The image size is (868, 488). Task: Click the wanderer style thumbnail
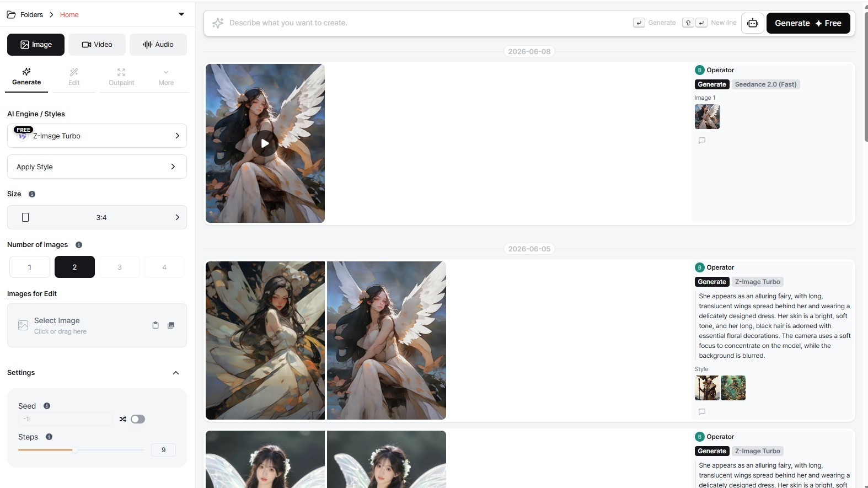click(707, 388)
